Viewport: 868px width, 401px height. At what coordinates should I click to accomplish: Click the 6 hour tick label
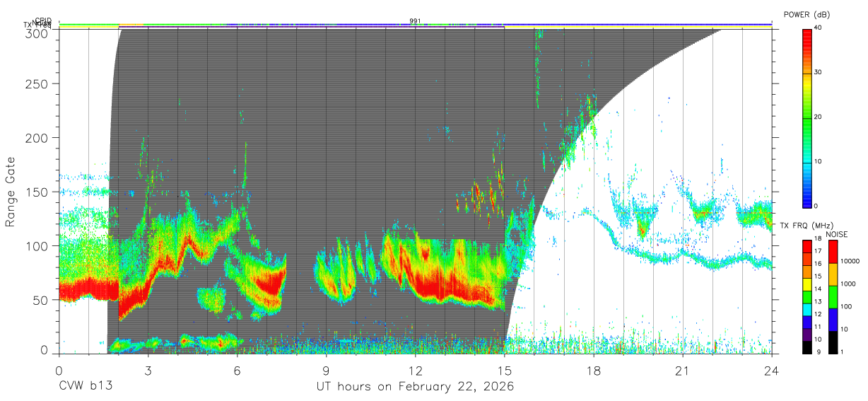pos(237,371)
